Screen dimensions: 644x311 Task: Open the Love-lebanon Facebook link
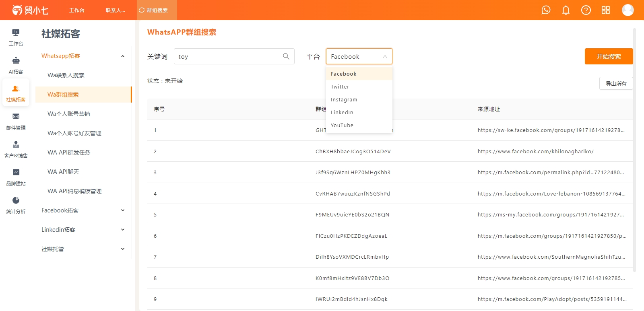(x=551, y=194)
